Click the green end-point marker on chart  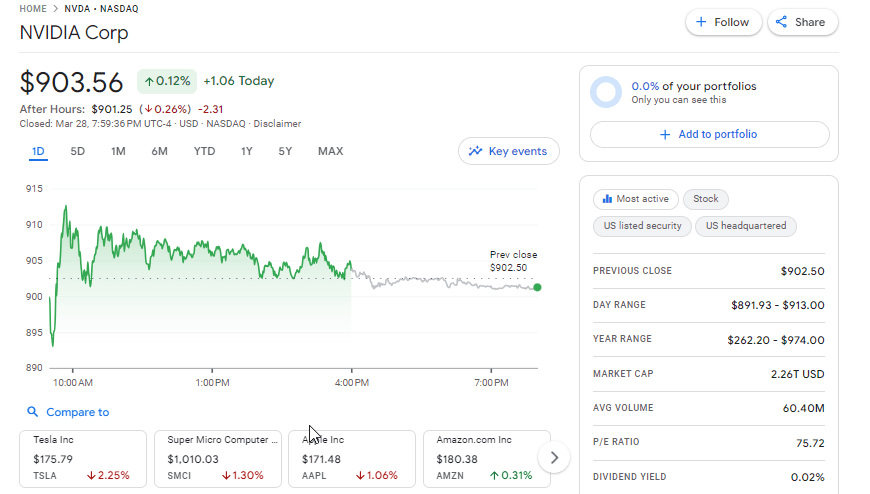(x=538, y=287)
